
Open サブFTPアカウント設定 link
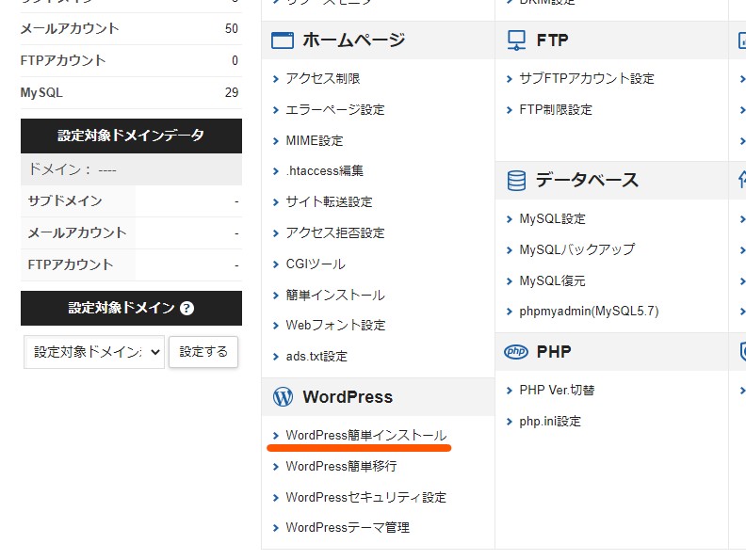point(587,78)
